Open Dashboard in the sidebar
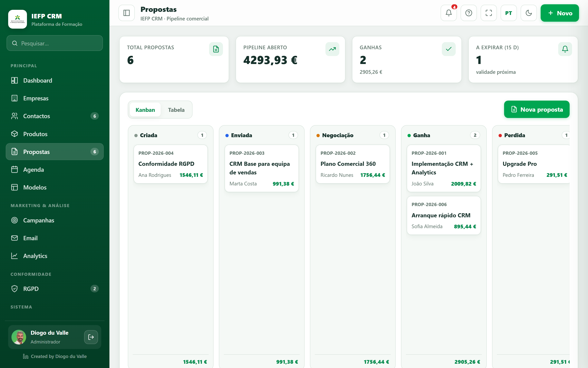This screenshot has width=588, height=368. click(x=55, y=80)
